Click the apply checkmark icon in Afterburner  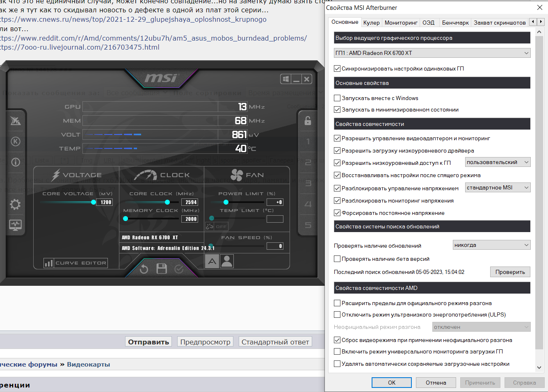tap(179, 269)
